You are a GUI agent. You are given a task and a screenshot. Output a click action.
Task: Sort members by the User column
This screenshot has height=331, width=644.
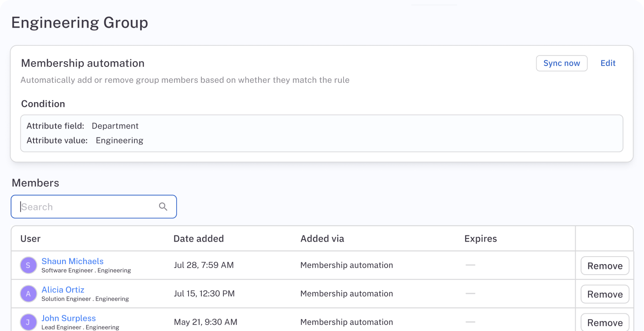(x=30, y=239)
